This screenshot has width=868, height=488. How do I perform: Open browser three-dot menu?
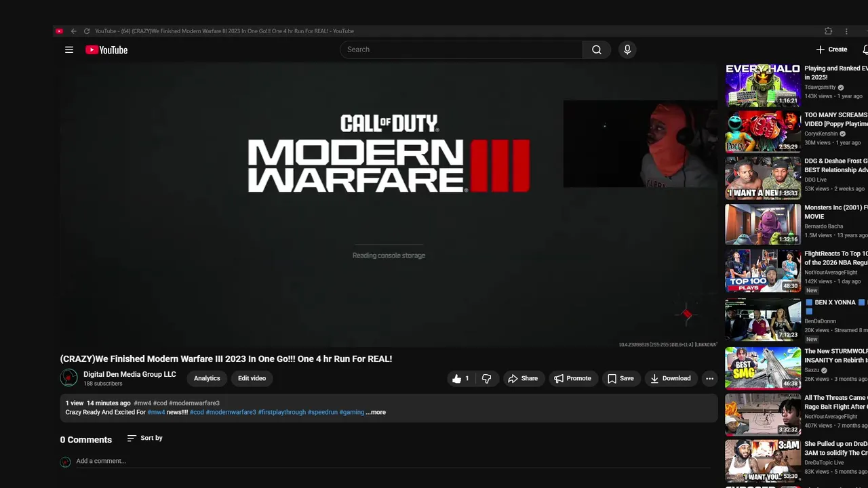point(846,31)
